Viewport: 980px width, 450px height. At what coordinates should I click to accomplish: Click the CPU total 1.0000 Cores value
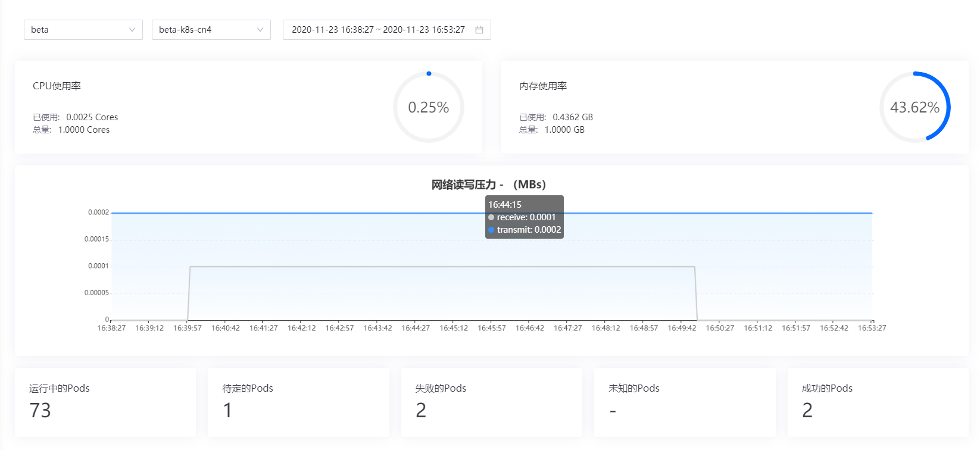click(84, 130)
